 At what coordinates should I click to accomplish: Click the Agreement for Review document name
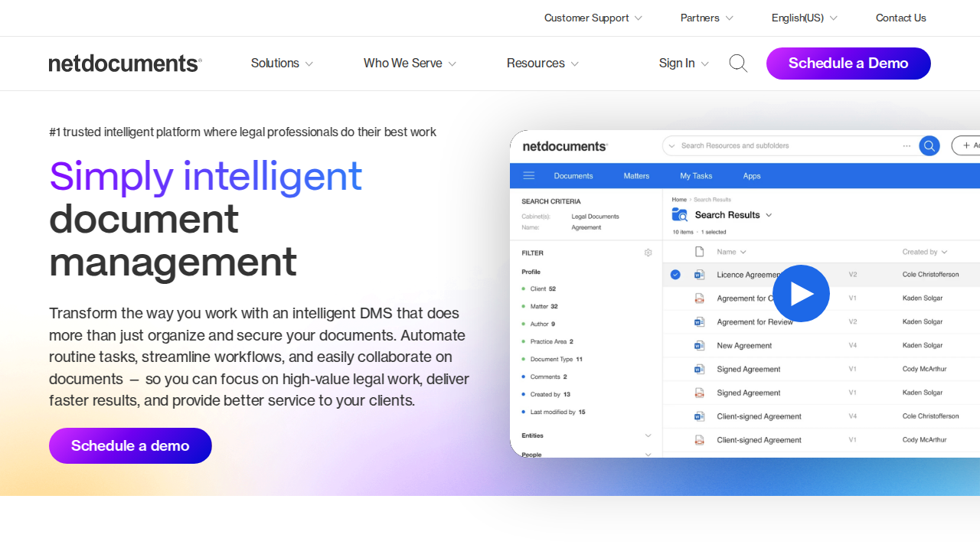(x=755, y=322)
